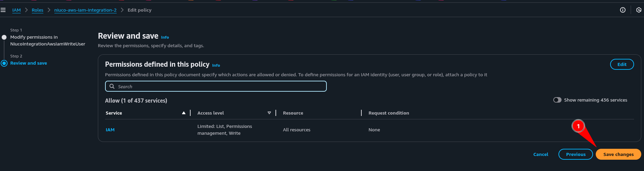Select the Step 2 Review and save indicator
The height and width of the screenshot is (171, 644).
pyautogui.click(x=4, y=63)
